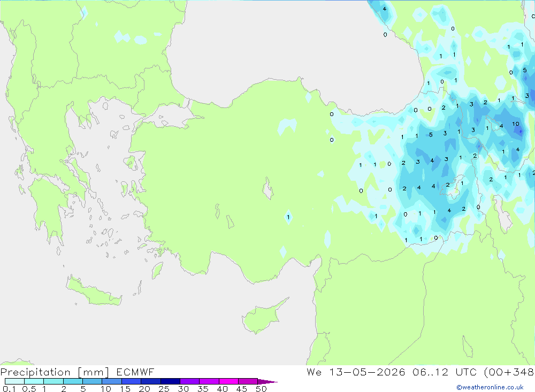Pick the 40–45 mm magenta swatch

228,381
